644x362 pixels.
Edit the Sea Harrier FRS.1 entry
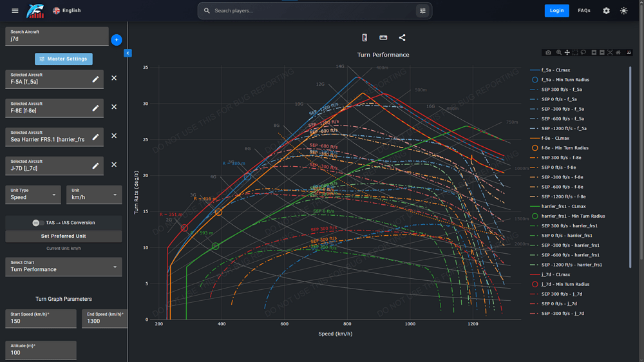[95, 137]
